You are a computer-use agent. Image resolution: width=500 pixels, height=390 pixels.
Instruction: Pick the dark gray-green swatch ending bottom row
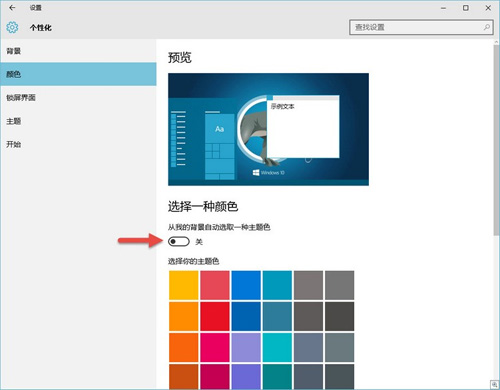[x=340, y=377]
